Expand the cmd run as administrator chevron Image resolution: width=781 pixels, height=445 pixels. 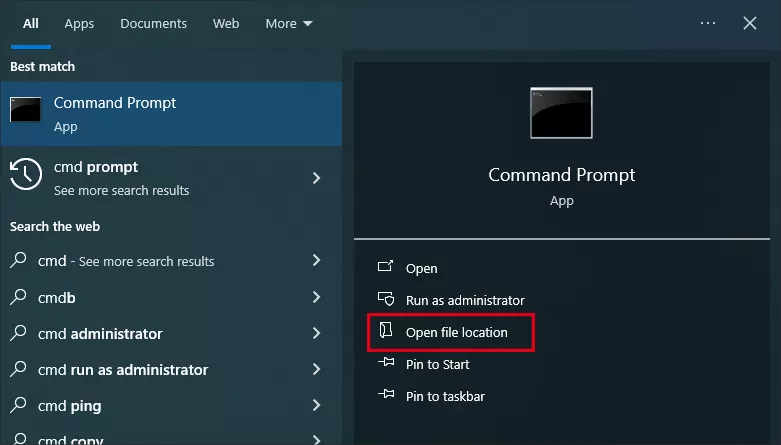(316, 369)
